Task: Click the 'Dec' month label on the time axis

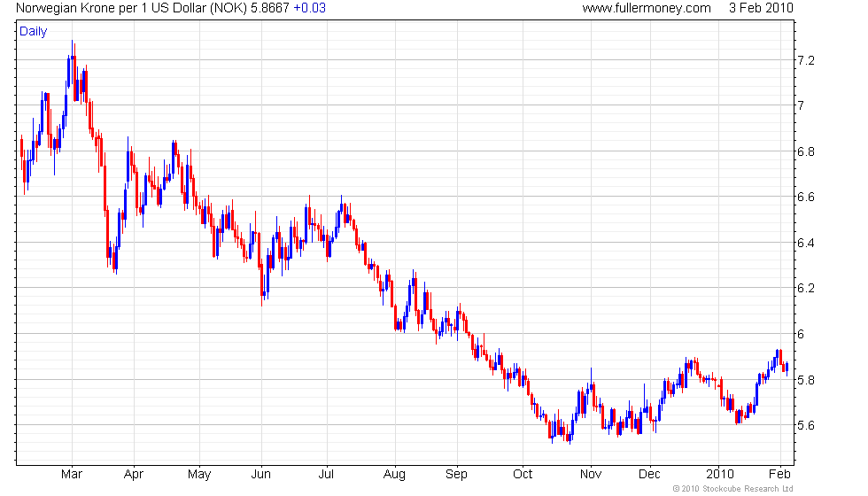Action: click(x=649, y=475)
